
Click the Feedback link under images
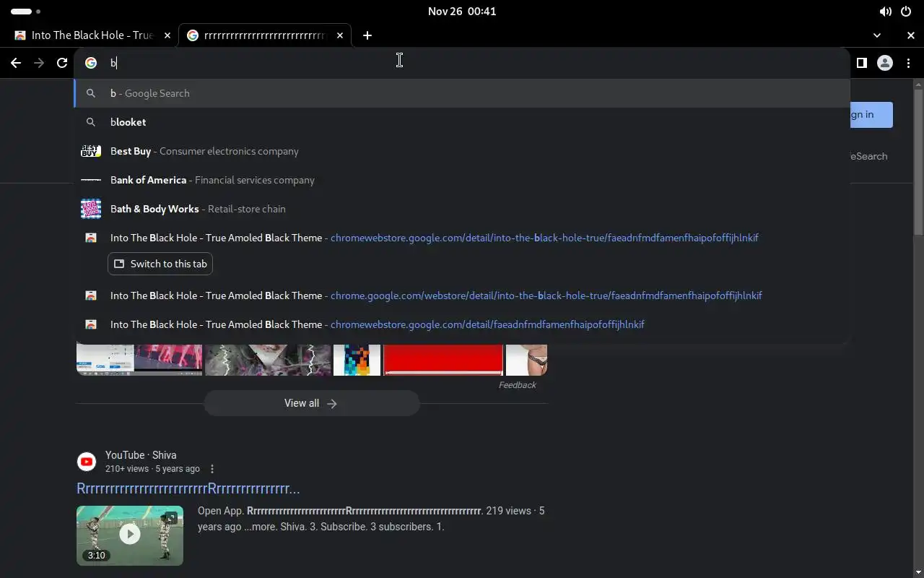517,385
